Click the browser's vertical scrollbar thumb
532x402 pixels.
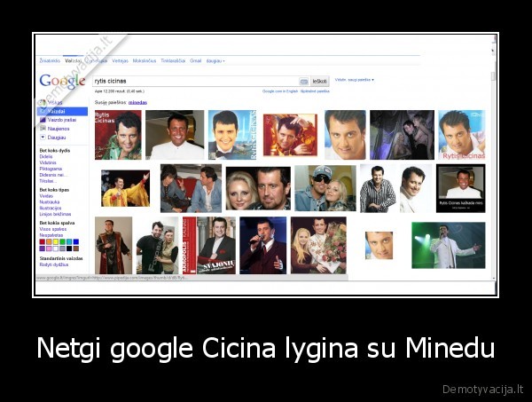[x=494, y=76]
